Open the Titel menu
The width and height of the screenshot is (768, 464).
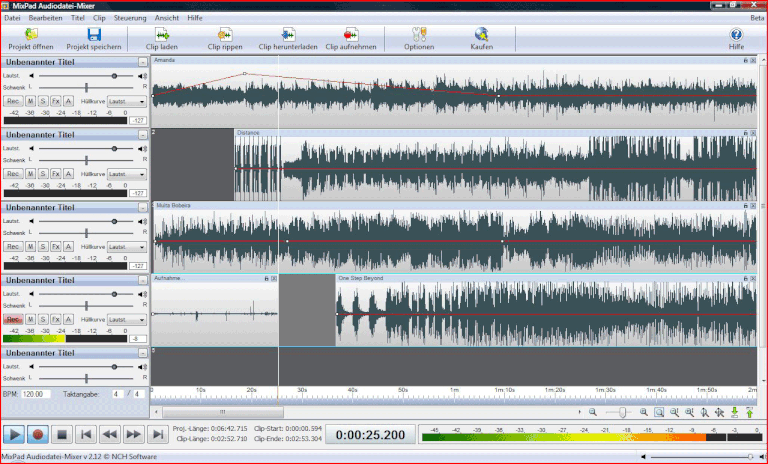[x=78, y=18]
